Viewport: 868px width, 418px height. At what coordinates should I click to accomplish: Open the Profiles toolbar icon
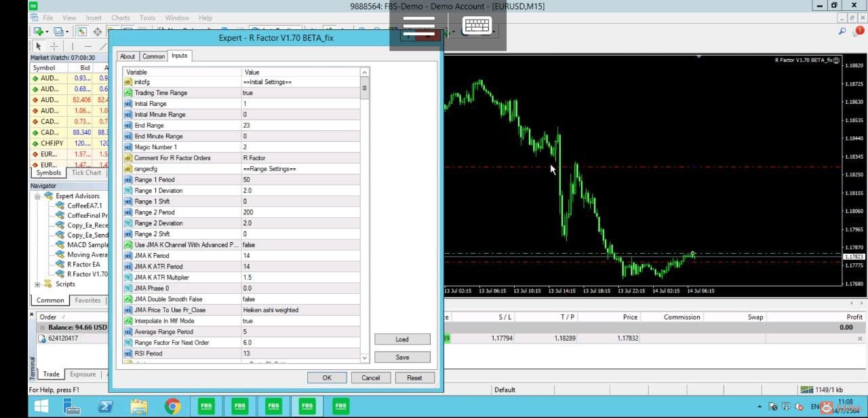coord(58,31)
